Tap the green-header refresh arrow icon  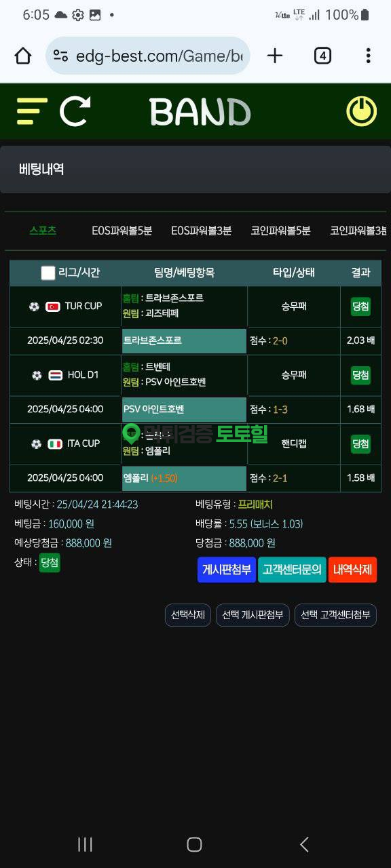pos(75,111)
